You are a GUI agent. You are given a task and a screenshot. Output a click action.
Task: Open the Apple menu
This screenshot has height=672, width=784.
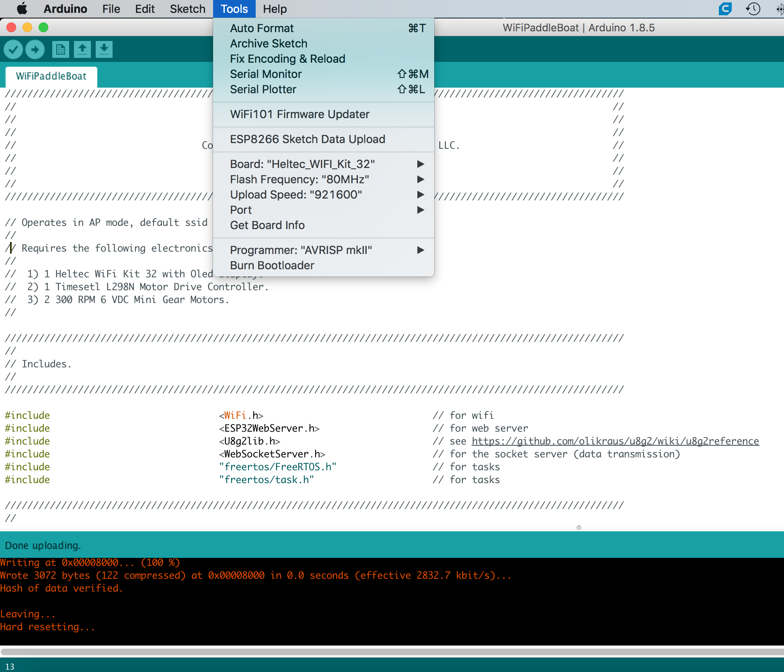pyautogui.click(x=22, y=8)
